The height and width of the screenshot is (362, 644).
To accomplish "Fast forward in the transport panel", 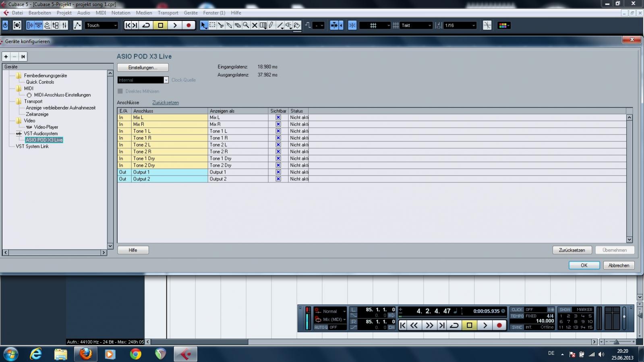I will coord(429,325).
